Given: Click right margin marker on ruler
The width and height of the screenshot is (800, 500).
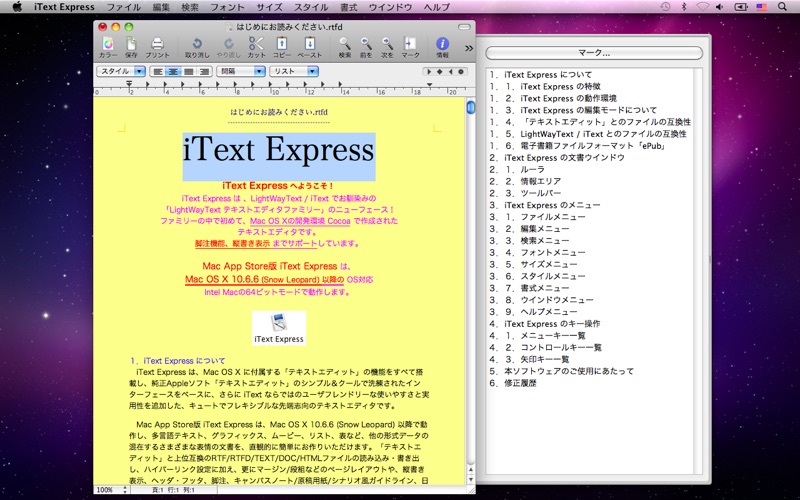Looking at the screenshot, I should [x=430, y=85].
